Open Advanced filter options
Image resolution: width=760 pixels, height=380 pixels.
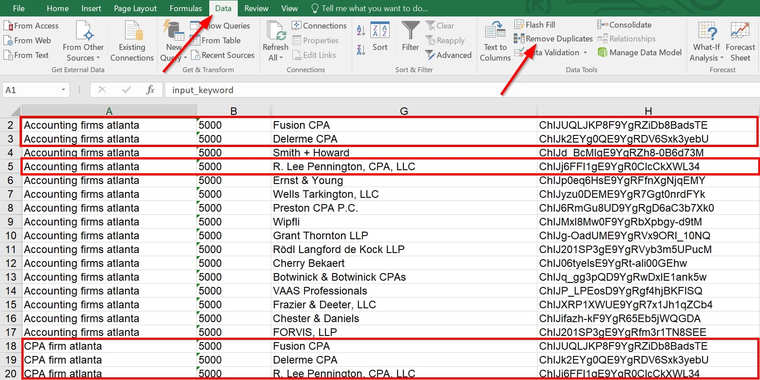[x=449, y=55]
